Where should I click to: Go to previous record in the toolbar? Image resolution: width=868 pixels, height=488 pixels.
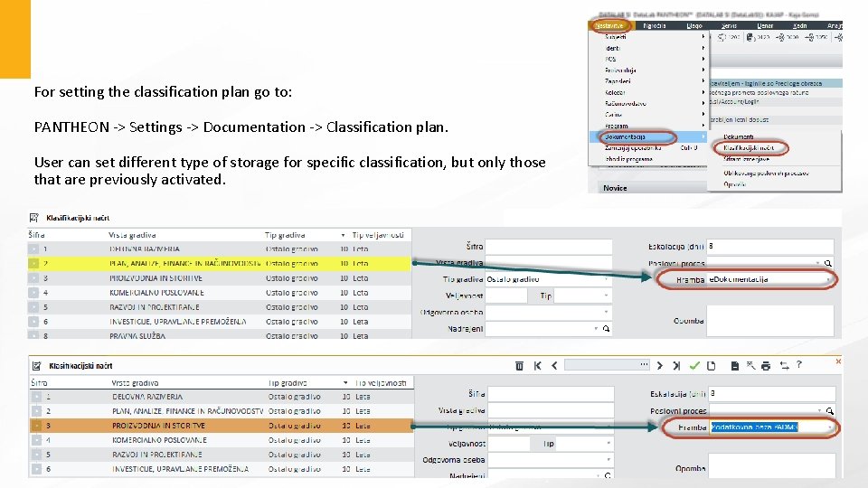coord(554,366)
